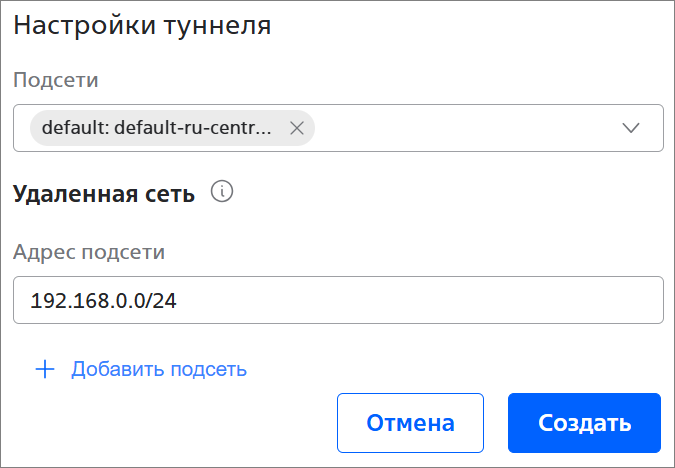This screenshot has width=675, height=468.
Task: Click the Подсети field label
Action: [x=56, y=80]
